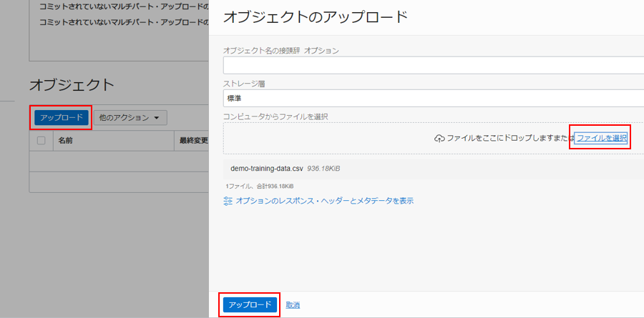Expand the ストレージ層 field showing 標準
This screenshot has width=644, height=318.
tap(433, 98)
